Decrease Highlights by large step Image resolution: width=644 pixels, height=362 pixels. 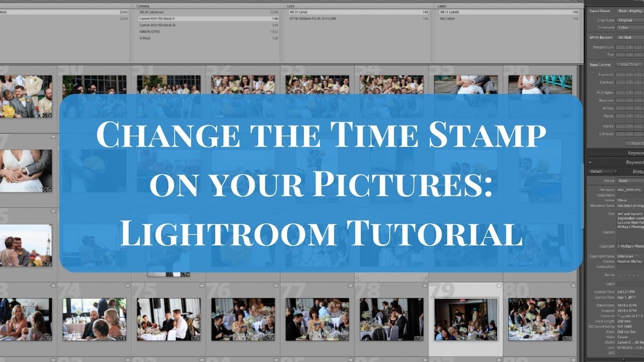point(620,93)
